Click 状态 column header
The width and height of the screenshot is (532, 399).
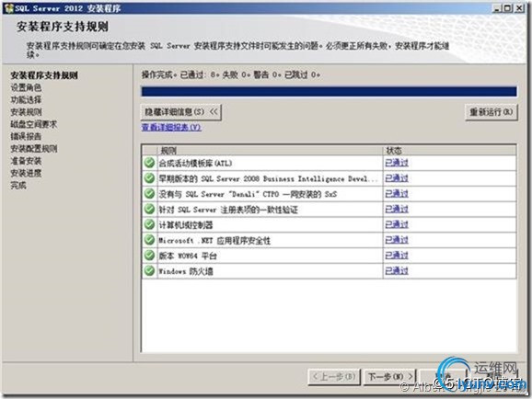pos(450,150)
